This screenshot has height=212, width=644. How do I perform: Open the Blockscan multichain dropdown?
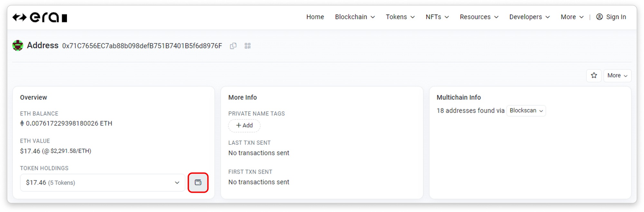pyautogui.click(x=526, y=111)
